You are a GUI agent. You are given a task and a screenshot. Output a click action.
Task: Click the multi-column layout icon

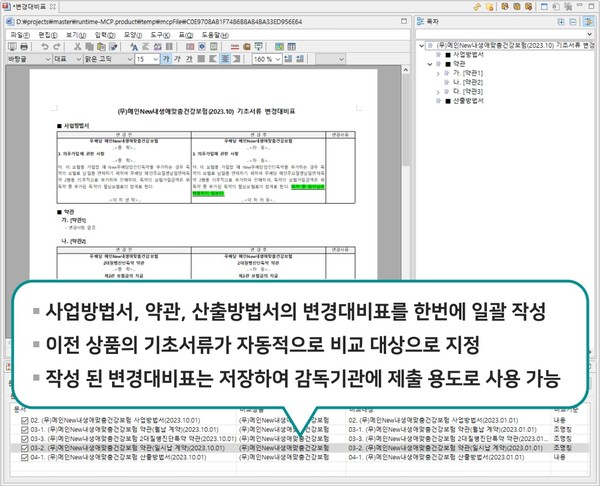tap(169, 47)
